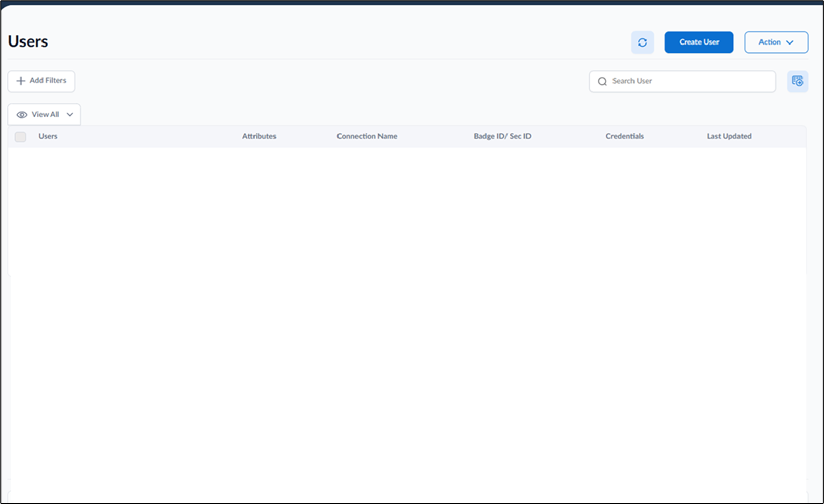Click the Users column header

pos(48,136)
